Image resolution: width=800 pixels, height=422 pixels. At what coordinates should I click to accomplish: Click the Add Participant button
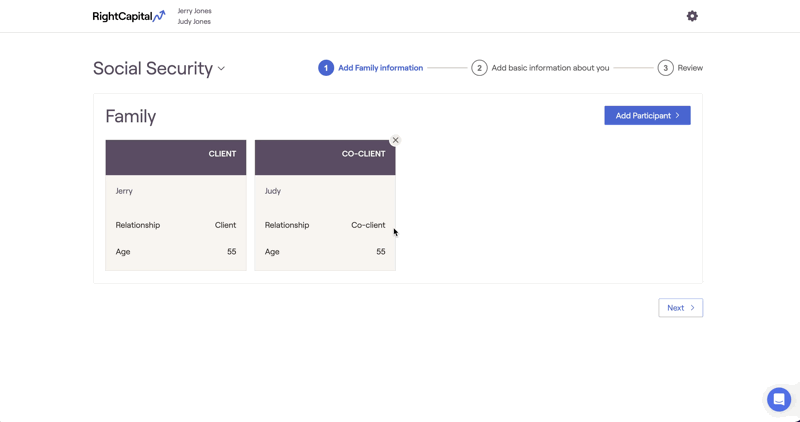click(x=647, y=115)
